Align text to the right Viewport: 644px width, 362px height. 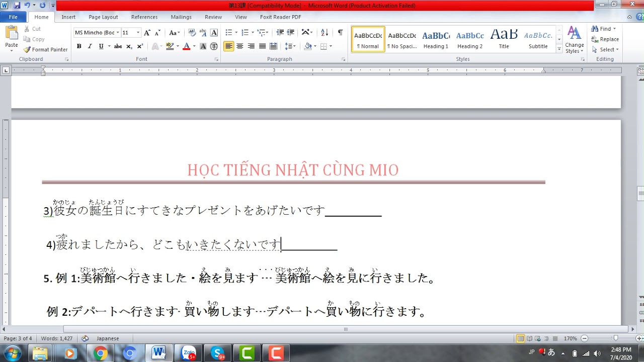pyautogui.click(x=251, y=46)
